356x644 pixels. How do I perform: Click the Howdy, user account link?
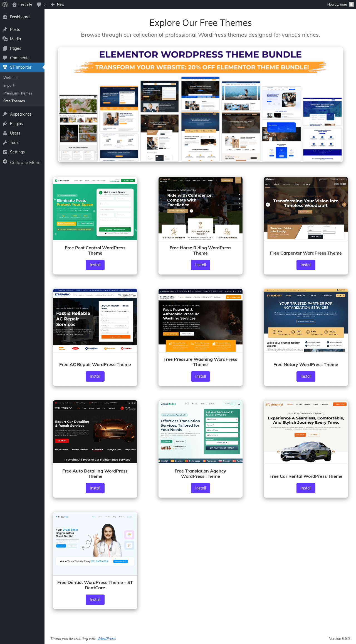pyautogui.click(x=340, y=4)
